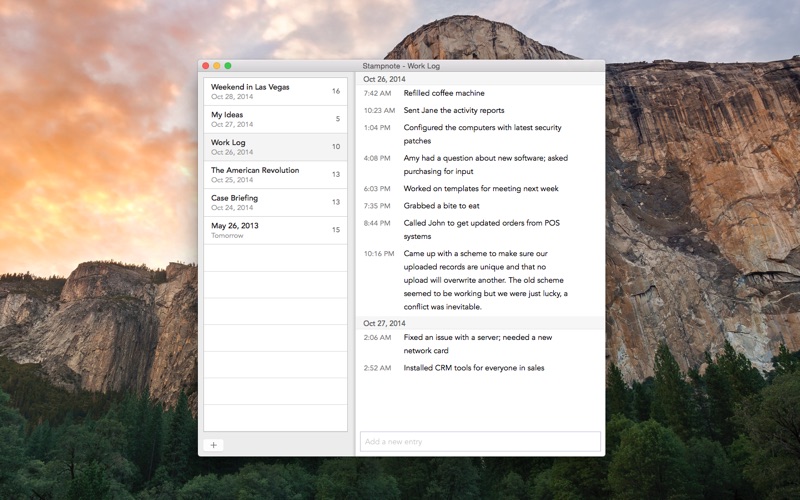
Task: Click the Oct 26, 2014 date header
Action: (x=384, y=79)
